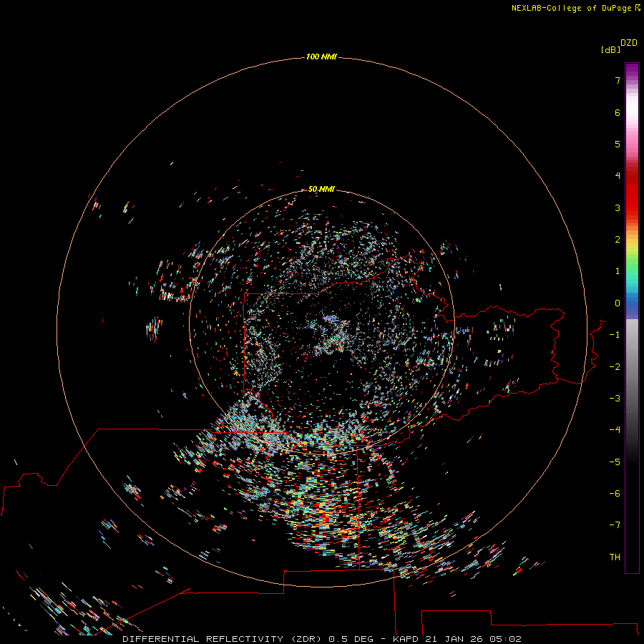The width and height of the screenshot is (644, 644).
Task: Click the 21 JAN 26 05:02 timestamp
Action: [x=473, y=639]
